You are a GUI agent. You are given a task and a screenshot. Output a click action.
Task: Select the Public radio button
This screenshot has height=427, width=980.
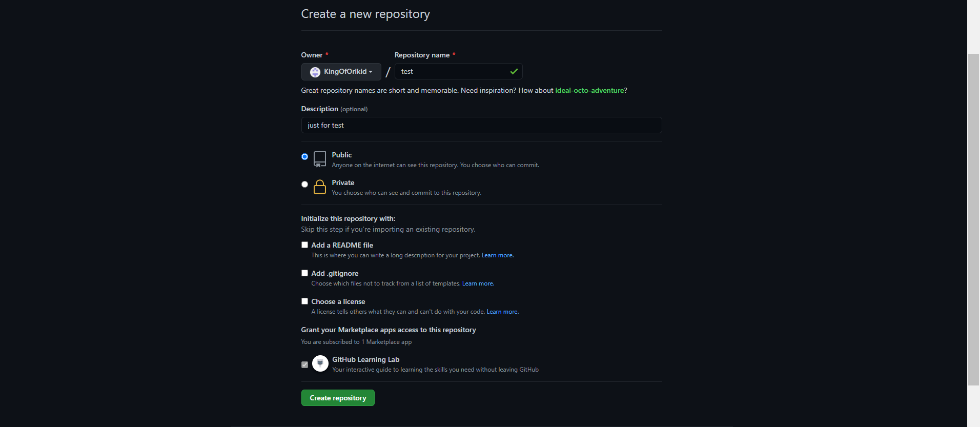point(304,157)
